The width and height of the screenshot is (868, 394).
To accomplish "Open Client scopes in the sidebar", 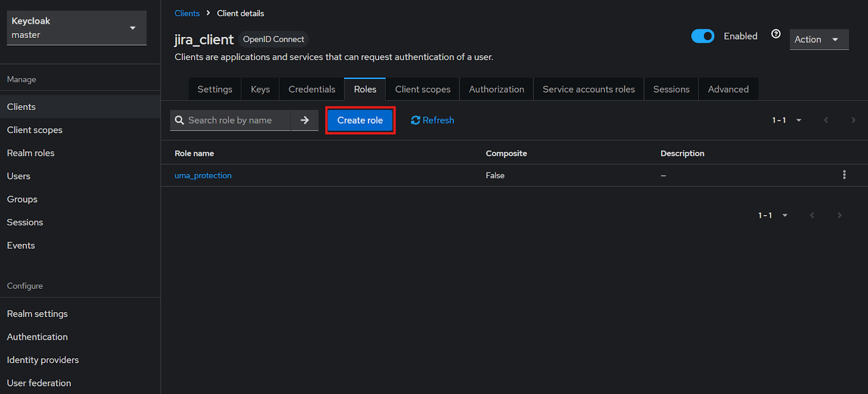I will click(80, 130).
